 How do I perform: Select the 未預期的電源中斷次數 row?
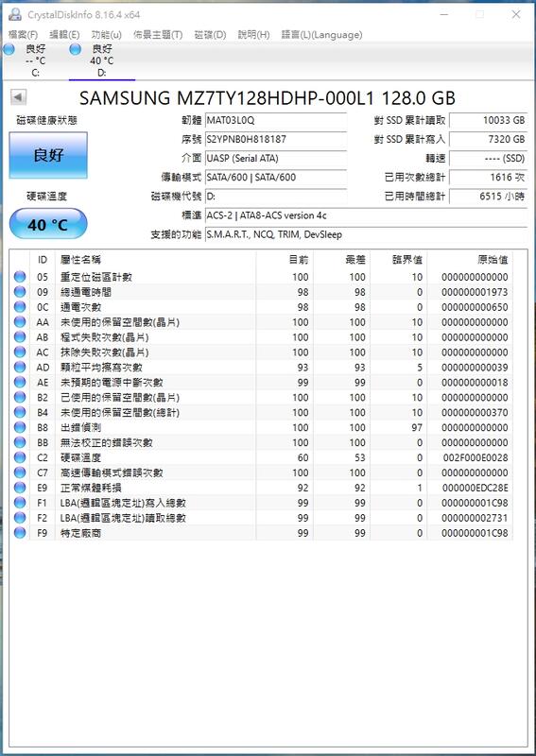(x=261, y=382)
